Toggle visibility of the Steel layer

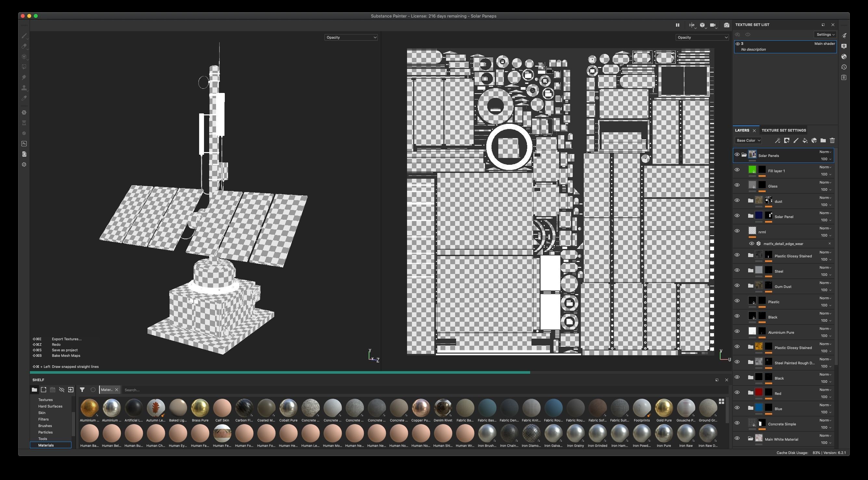(x=737, y=270)
